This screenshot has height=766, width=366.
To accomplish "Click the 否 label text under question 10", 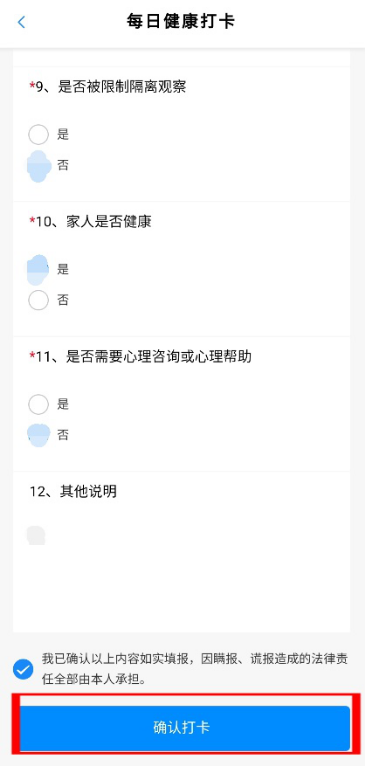I will (63, 300).
